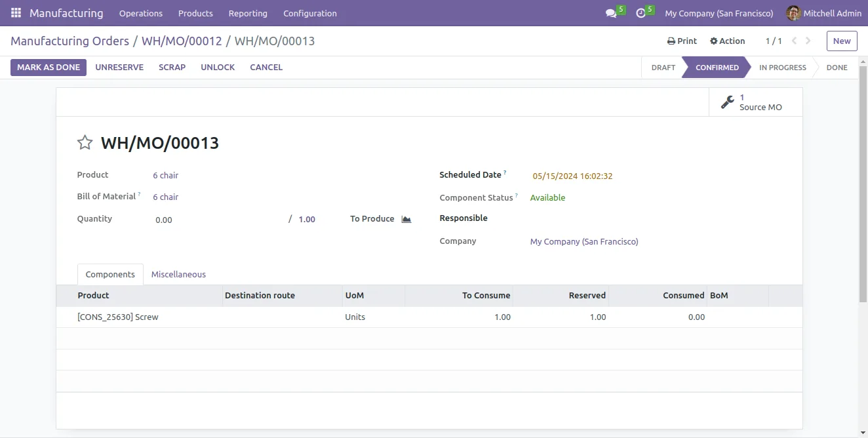
Task: Open the Products menu
Action: coord(195,13)
